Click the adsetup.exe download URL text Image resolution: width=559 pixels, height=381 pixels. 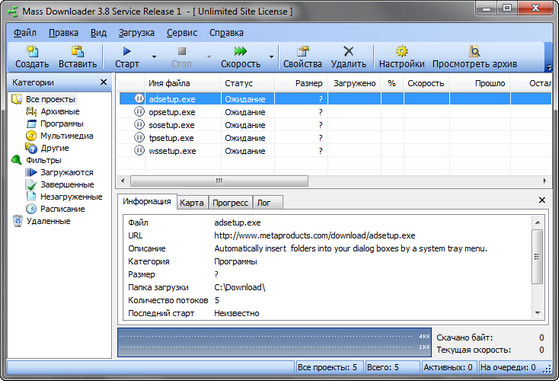pyautogui.click(x=314, y=236)
